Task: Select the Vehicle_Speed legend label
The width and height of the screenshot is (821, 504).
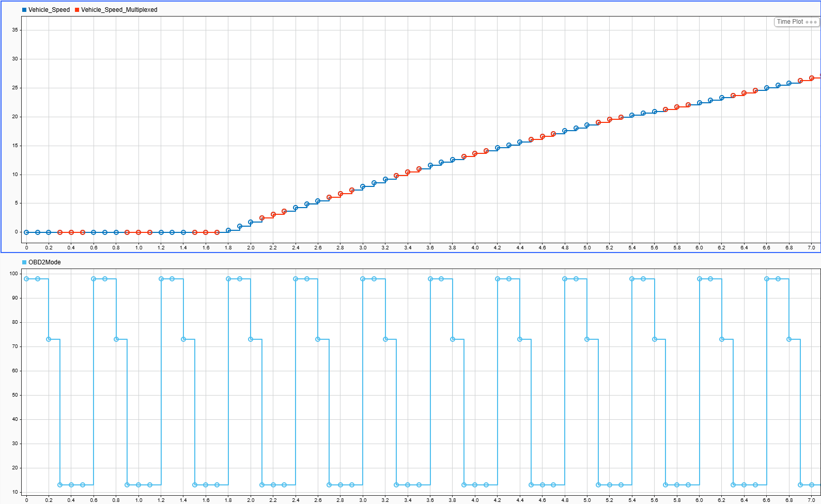Action: [x=49, y=10]
